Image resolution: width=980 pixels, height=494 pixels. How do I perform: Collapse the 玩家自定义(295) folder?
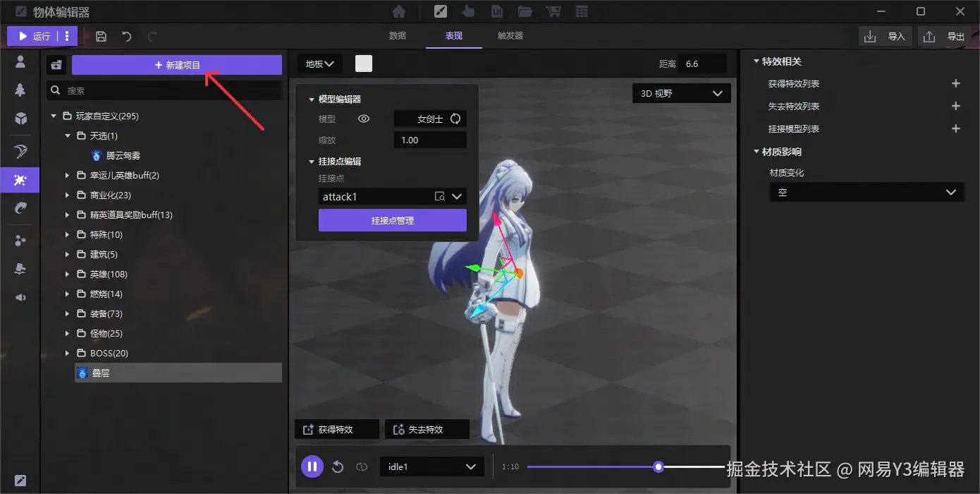tap(54, 116)
